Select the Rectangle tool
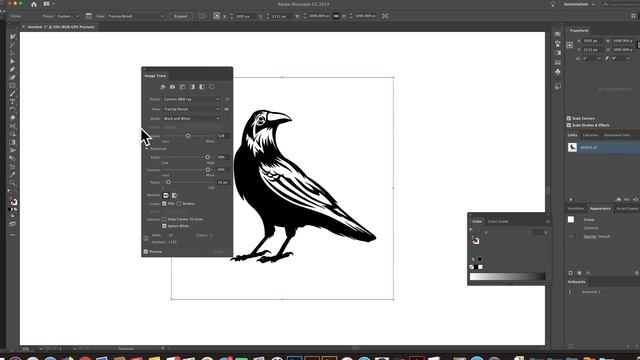The width and height of the screenshot is (640, 360). point(13,85)
